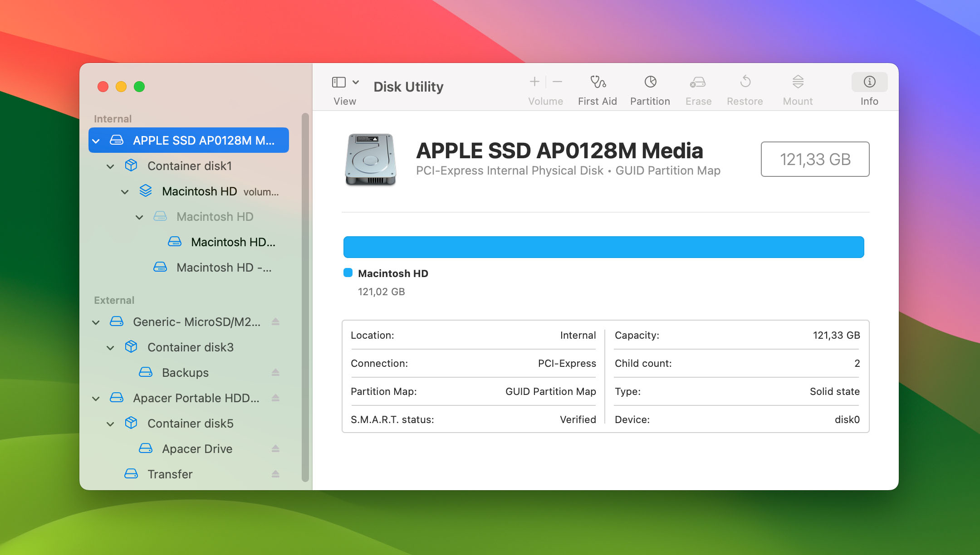Click the blue Macintosh HD usage bar

point(603,247)
